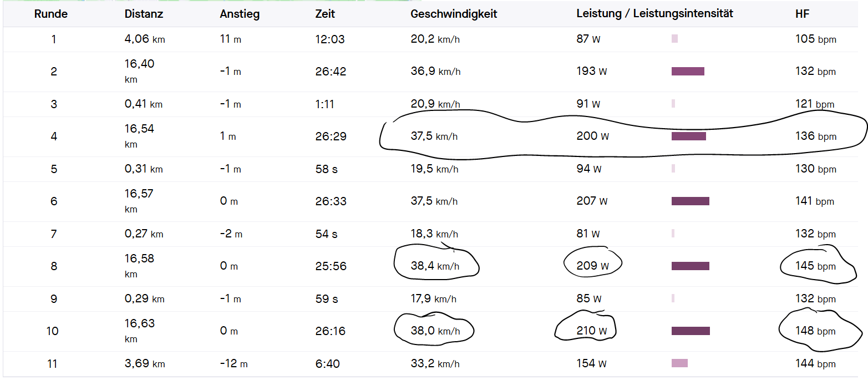Image resolution: width=868 pixels, height=385 pixels.
Task: Select lap number 1 in the table
Action: [x=54, y=39]
